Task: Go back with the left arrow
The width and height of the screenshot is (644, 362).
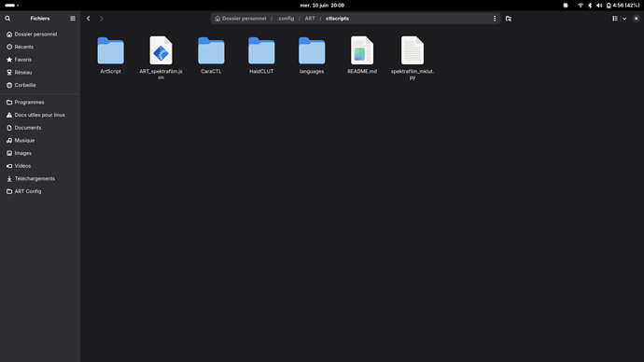Action: click(x=89, y=19)
